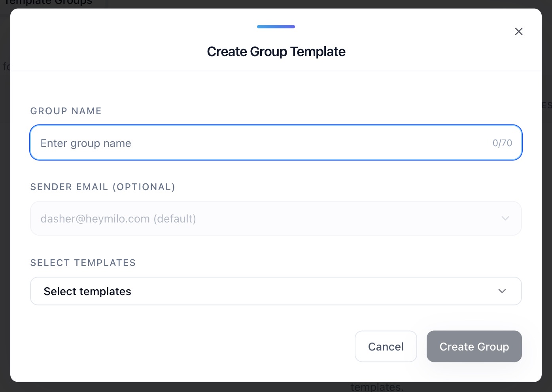Click the Template Groups title behind the dialog

(48, 3)
